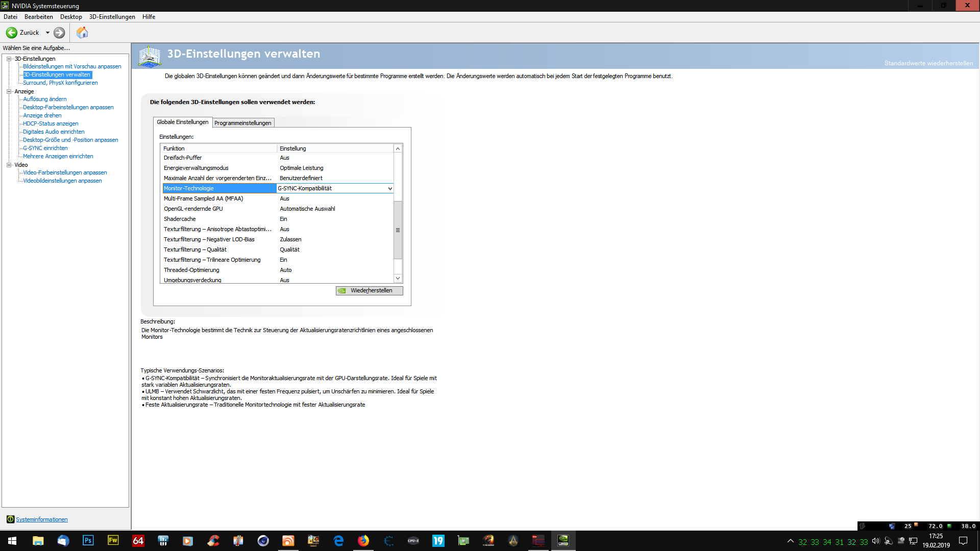This screenshot has height=551, width=980.
Task: Show hidden system tray icons
Action: (x=790, y=541)
